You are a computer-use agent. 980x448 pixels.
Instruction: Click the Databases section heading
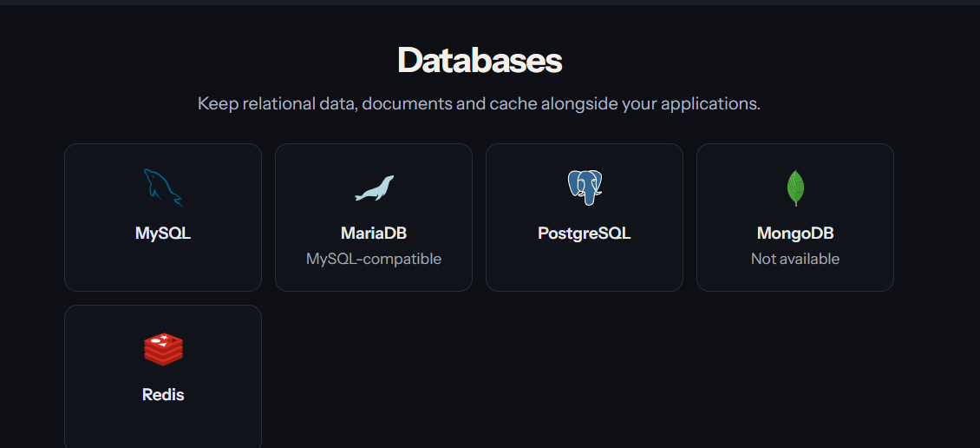coord(480,60)
